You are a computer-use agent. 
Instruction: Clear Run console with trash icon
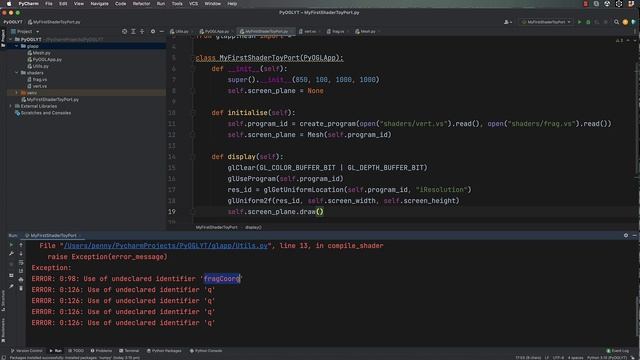pyautogui.click(x=21, y=289)
